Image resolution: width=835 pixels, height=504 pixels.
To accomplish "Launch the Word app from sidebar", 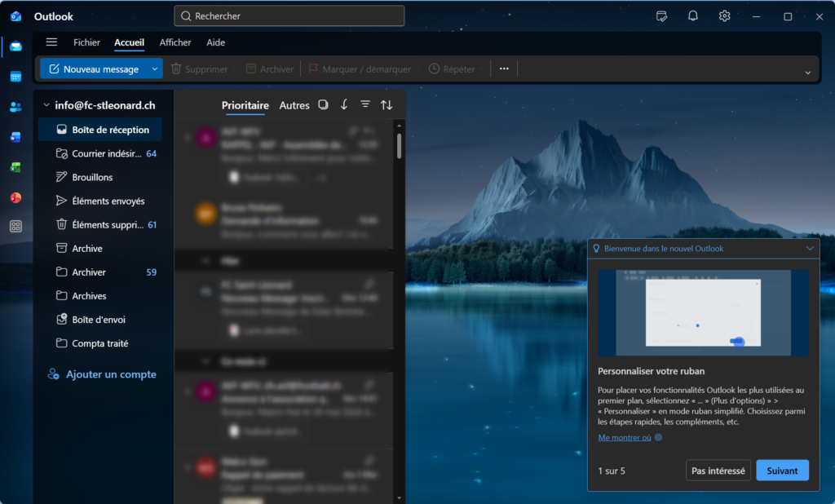I will (x=15, y=137).
